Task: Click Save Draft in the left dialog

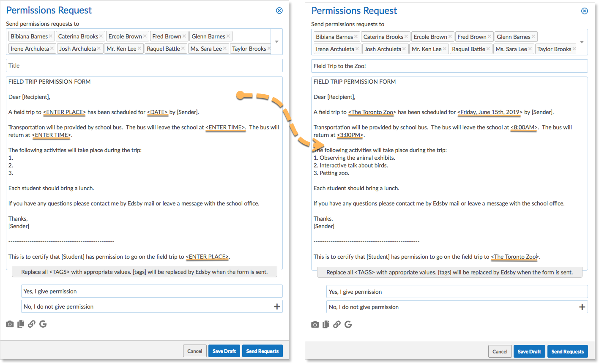Action: (224, 351)
